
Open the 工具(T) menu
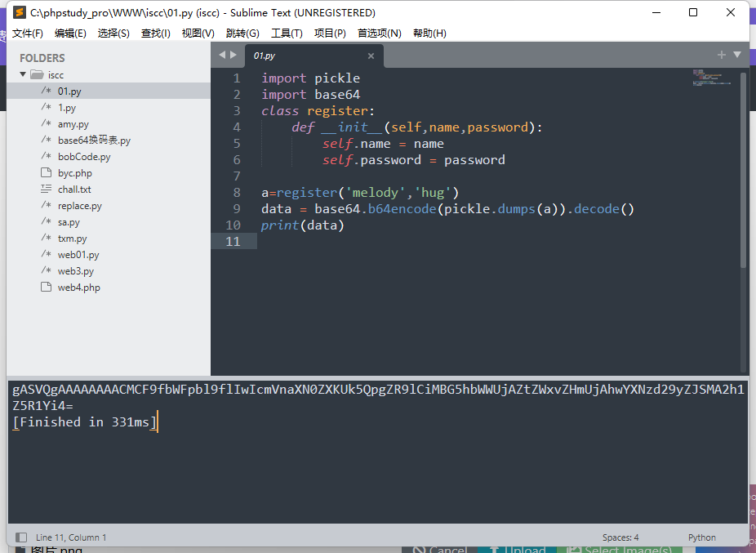(287, 33)
